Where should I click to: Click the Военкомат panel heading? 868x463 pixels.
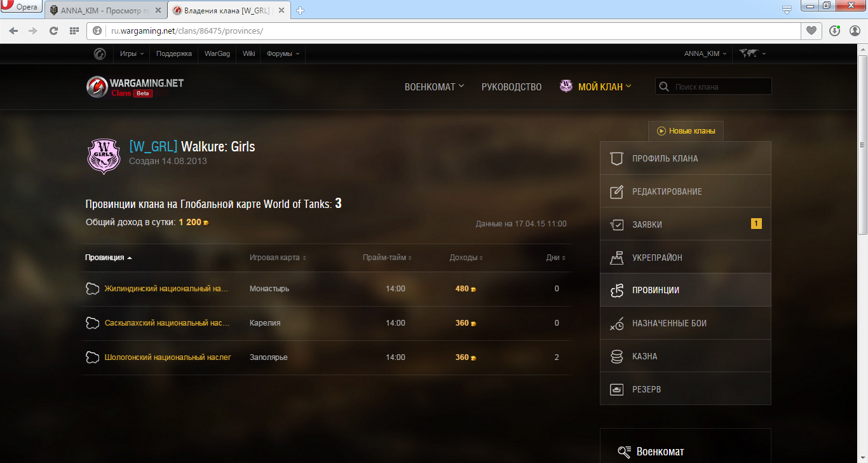[x=660, y=452]
